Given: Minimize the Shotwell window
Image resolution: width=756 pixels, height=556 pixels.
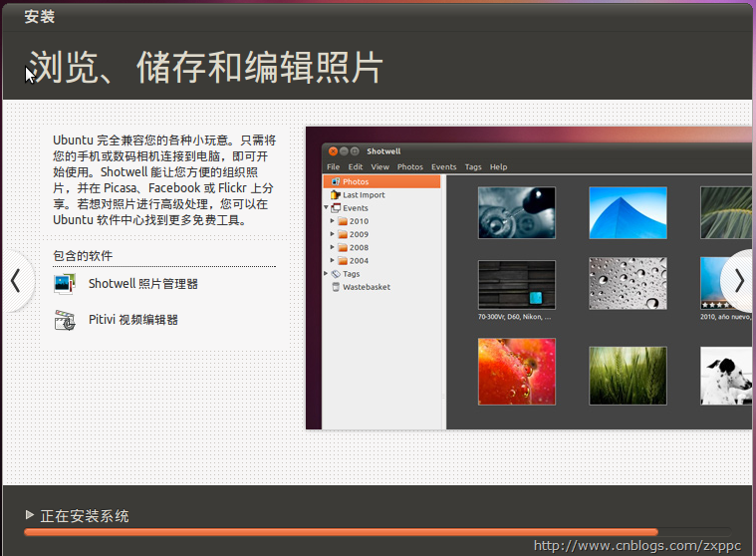Looking at the screenshot, I should tap(344, 151).
